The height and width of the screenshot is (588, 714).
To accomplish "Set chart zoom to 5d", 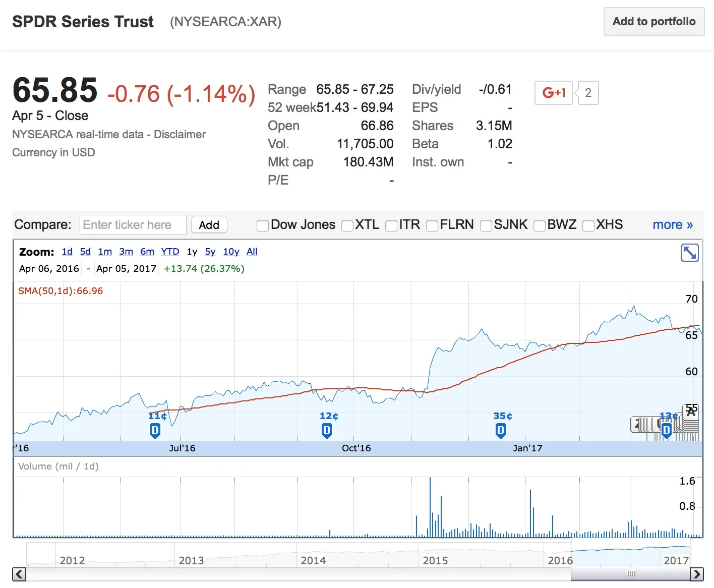I will point(85,252).
